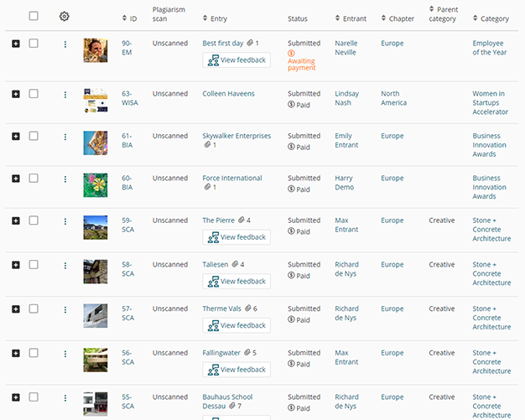Tick the select-all checkbox in the header
This screenshot has width=525, height=420.
(34, 16)
